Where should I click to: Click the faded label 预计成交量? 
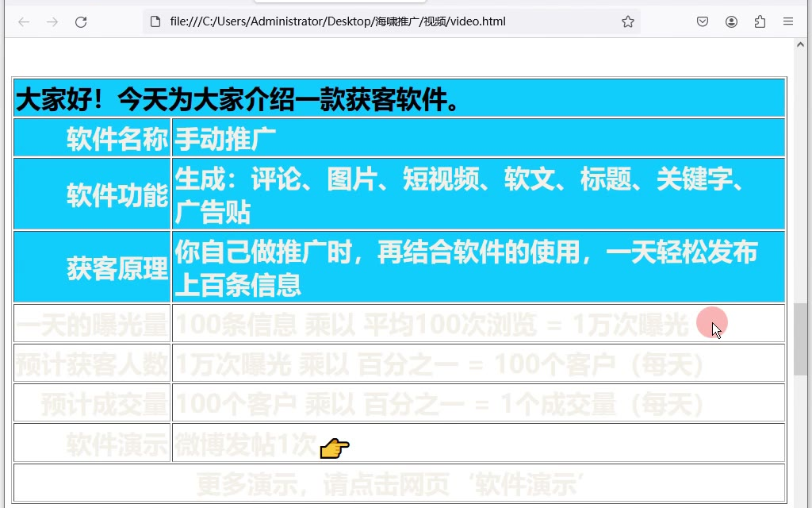click(105, 404)
